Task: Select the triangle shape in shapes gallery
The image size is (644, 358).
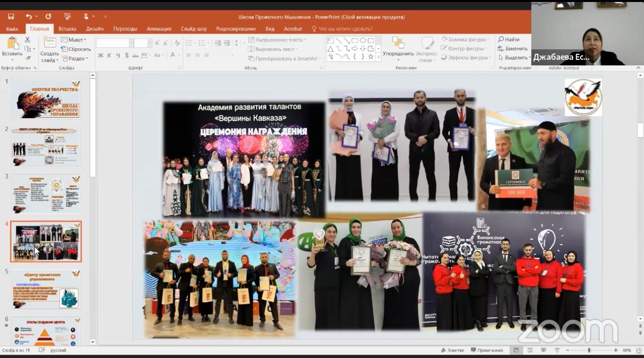Action: pos(331,49)
